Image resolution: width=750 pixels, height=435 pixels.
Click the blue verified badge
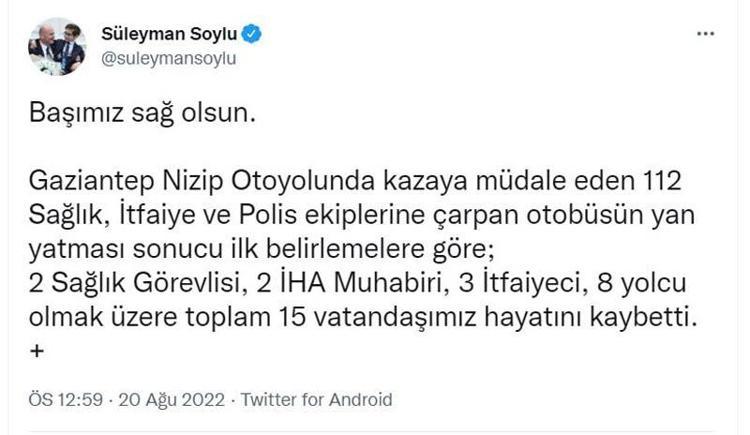coord(255,34)
